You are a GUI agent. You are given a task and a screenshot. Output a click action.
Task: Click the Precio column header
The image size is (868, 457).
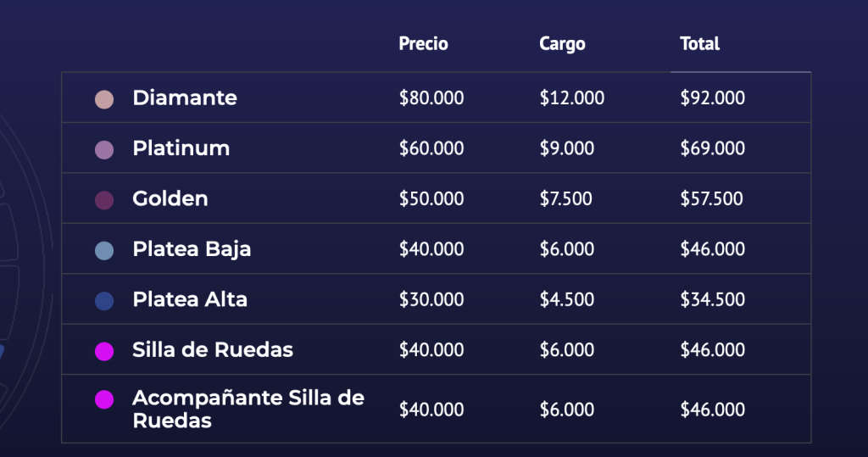coord(423,44)
